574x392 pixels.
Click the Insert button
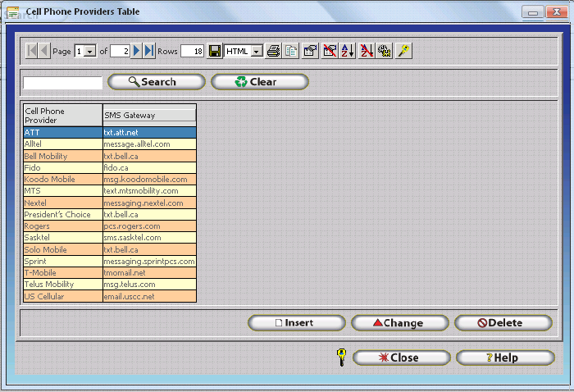click(297, 323)
